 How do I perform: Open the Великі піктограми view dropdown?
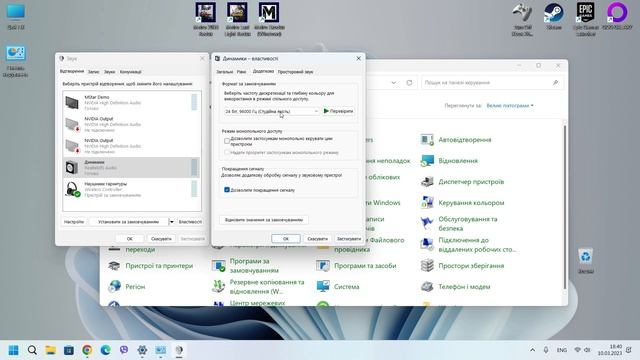(x=510, y=105)
